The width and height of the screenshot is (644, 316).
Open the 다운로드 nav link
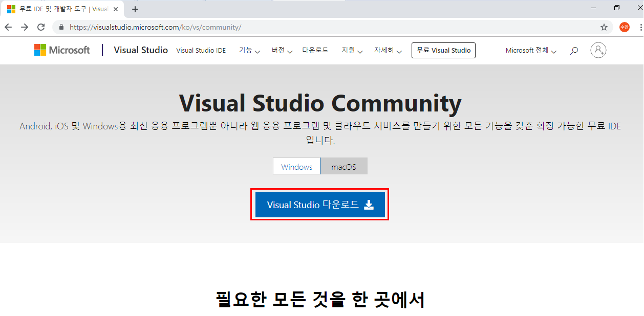(315, 50)
